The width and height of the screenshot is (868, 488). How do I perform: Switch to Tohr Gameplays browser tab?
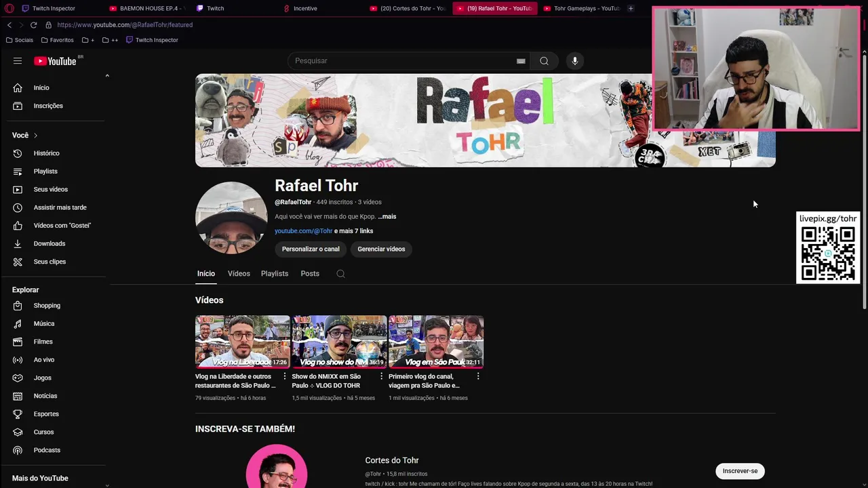click(581, 8)
